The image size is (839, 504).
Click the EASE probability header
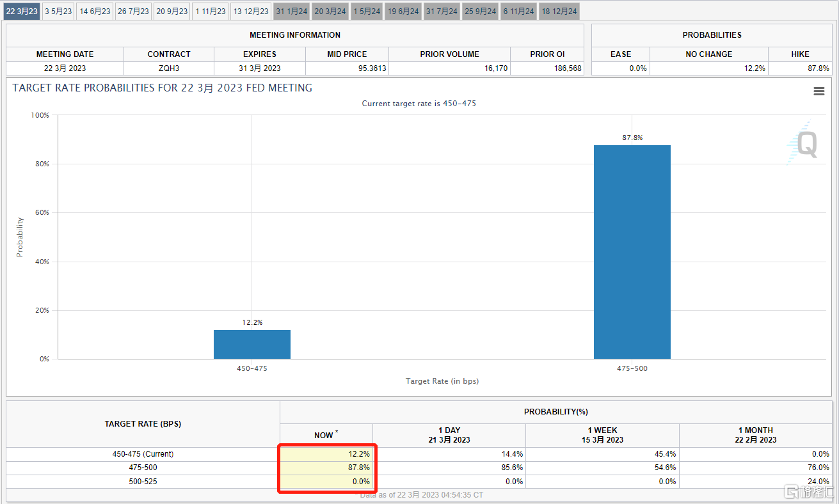621,54
